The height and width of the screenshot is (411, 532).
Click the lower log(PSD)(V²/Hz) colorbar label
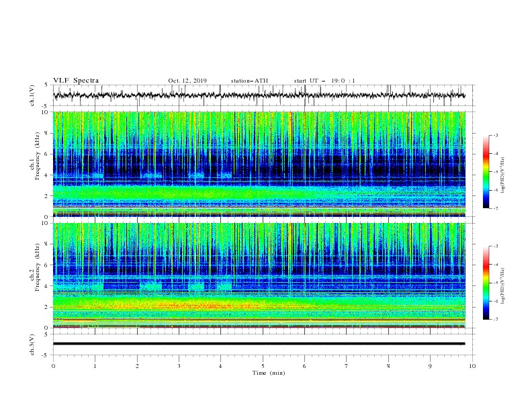503,287
